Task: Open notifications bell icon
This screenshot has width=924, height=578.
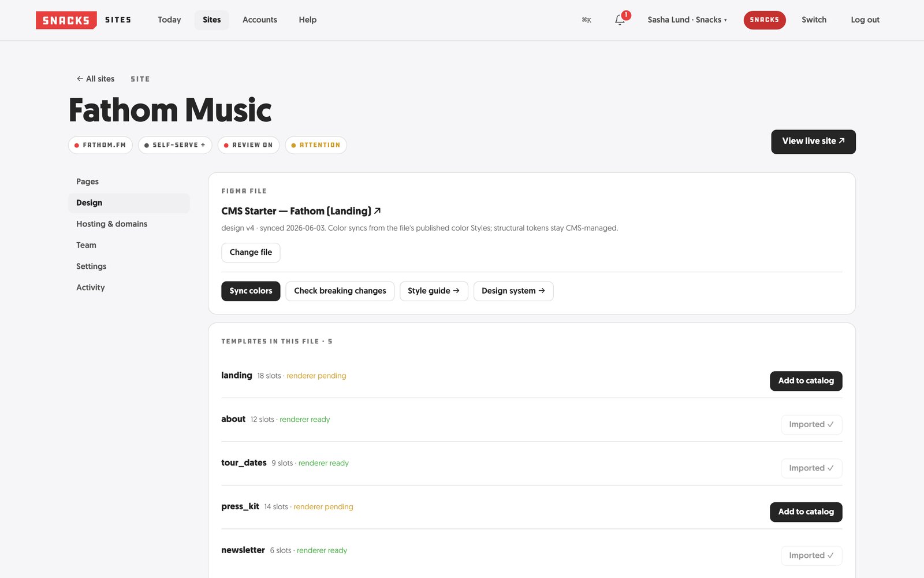Action: pyautogui.click(x=620, y=20)
